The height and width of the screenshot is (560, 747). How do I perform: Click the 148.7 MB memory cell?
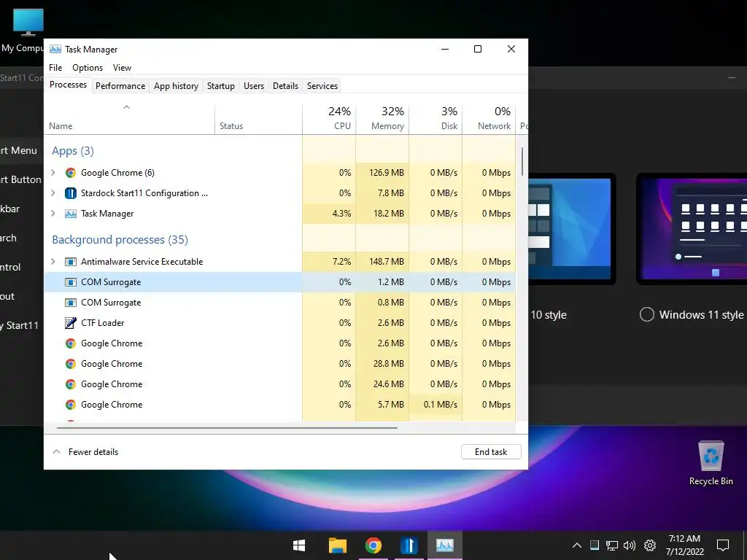click(382, 262)
